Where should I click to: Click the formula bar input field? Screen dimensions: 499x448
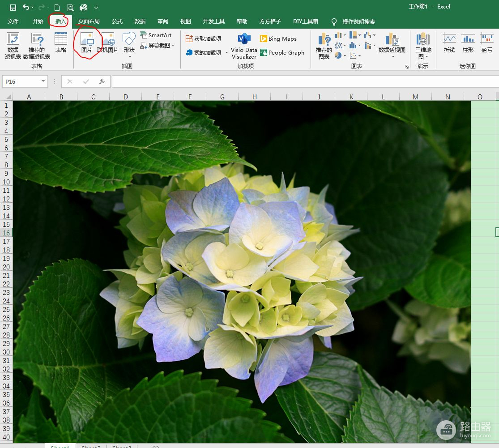tap(304, 81)
